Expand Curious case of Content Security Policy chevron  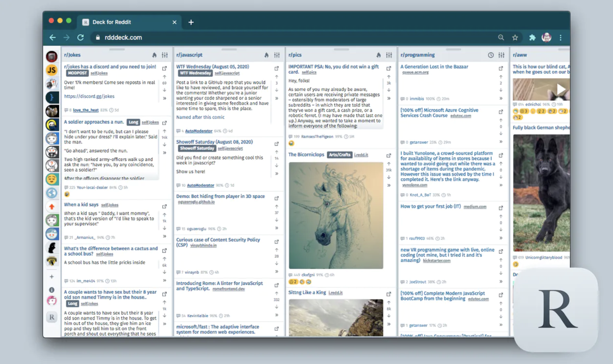pyautogui.click(x=277, y=272)
